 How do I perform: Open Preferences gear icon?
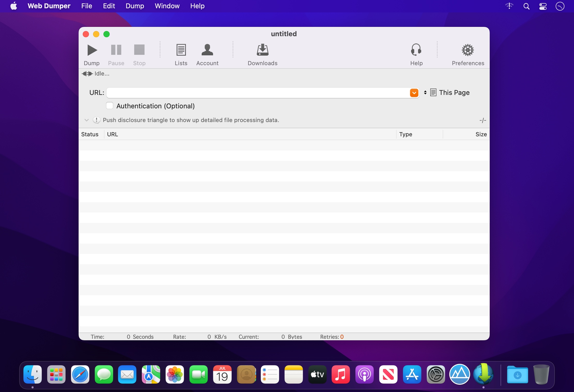[467, 50]
